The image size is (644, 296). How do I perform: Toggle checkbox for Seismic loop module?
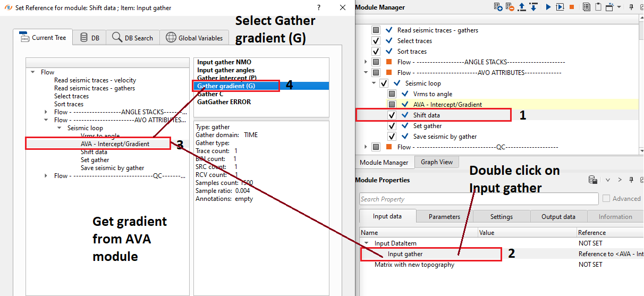[384, 83]
